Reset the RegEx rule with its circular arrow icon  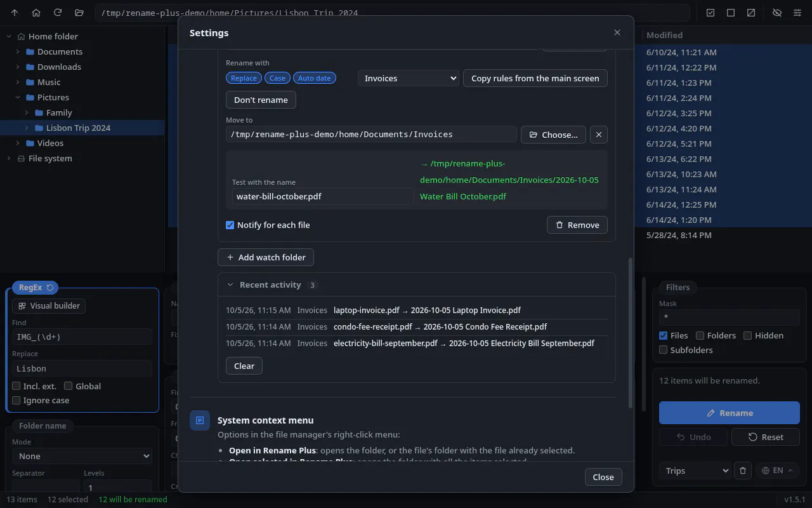51,288
